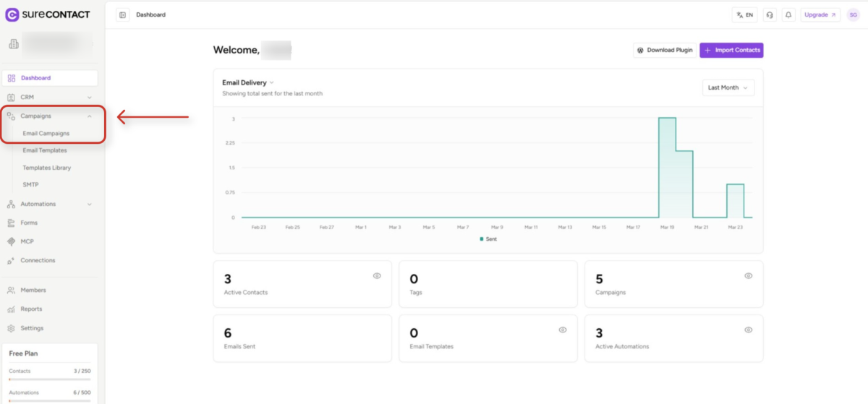This screenshot has width=868, height=404.
Task: Open the CRM menu item
Action: [50, 97]
